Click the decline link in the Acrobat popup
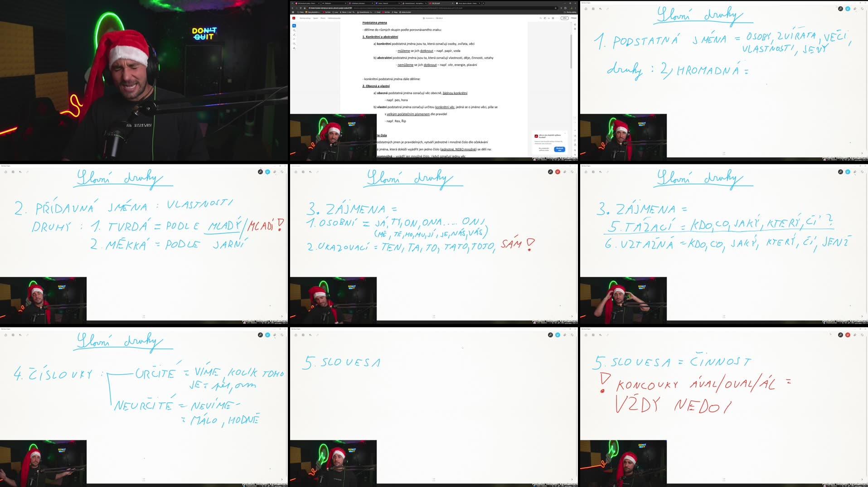The image size is (868, 487). tap(544, 149)
